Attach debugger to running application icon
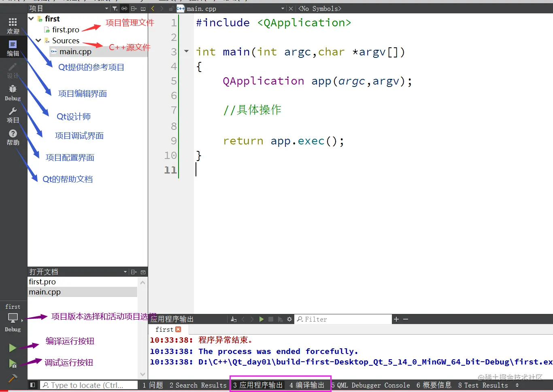This screenshot has height=392, width=553. (x=280, y=319)
